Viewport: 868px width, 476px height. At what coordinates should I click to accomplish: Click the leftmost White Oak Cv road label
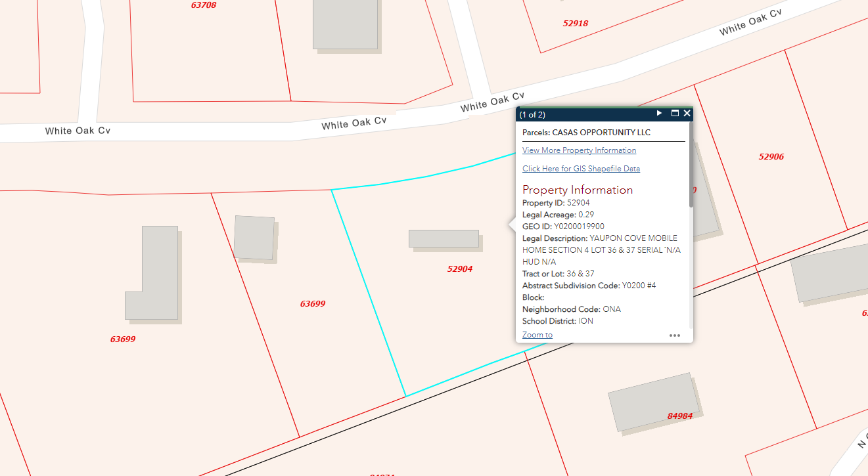tap(78, 131)
